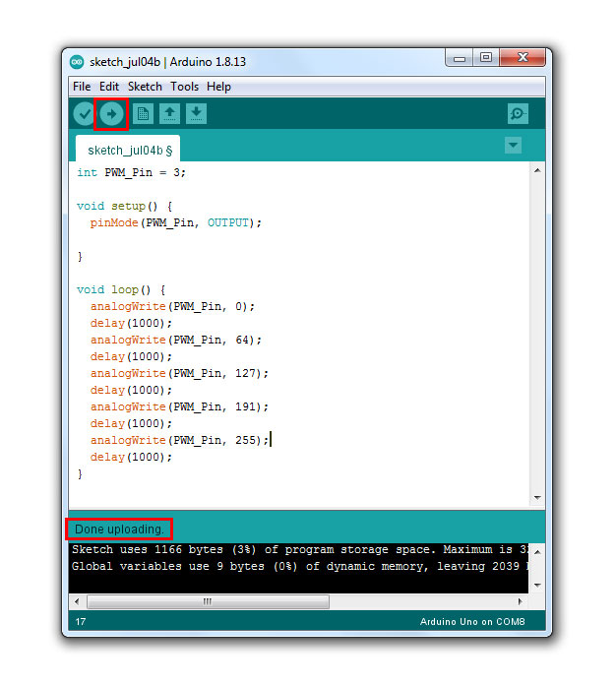Minimize the Arduino window
The width and height of the screenshot is (616, 685).
(460, 58)
